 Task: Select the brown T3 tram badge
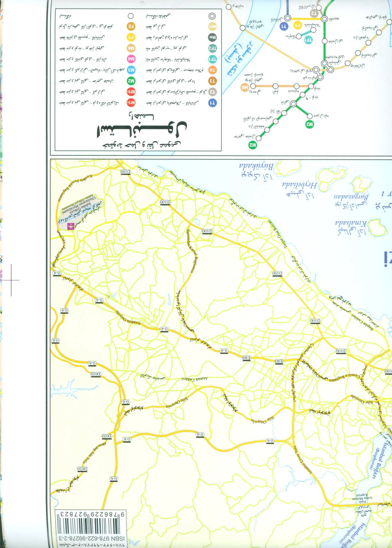(x=212, y=81)
